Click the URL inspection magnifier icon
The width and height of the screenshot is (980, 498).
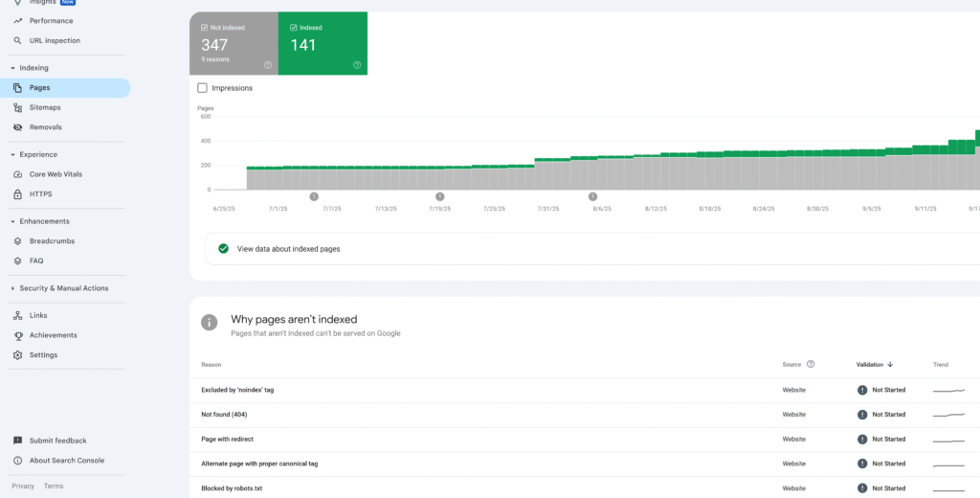[x=17, y=40]
